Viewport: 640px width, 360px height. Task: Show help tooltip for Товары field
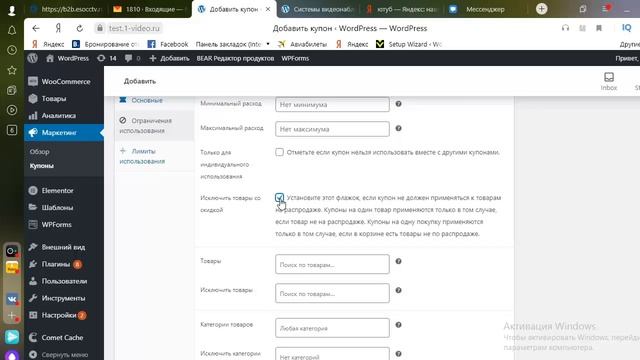click(398, 261)
